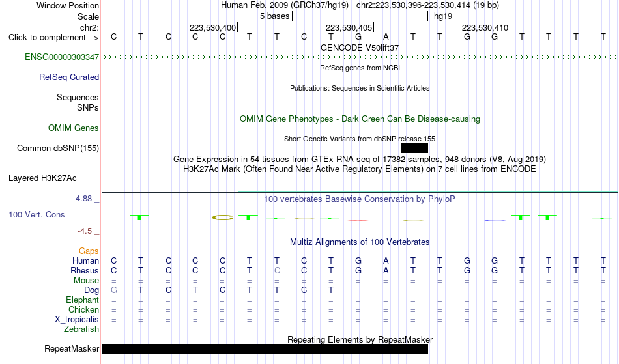Click the RepeatMasker track label
Viewport: 619px width, 364px height.
[x=72, y=348]
